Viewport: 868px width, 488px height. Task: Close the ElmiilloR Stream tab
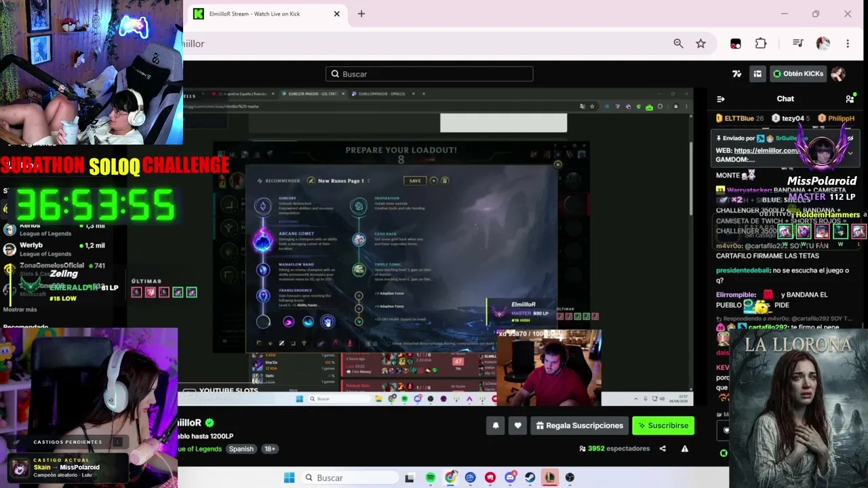(337, 14)
